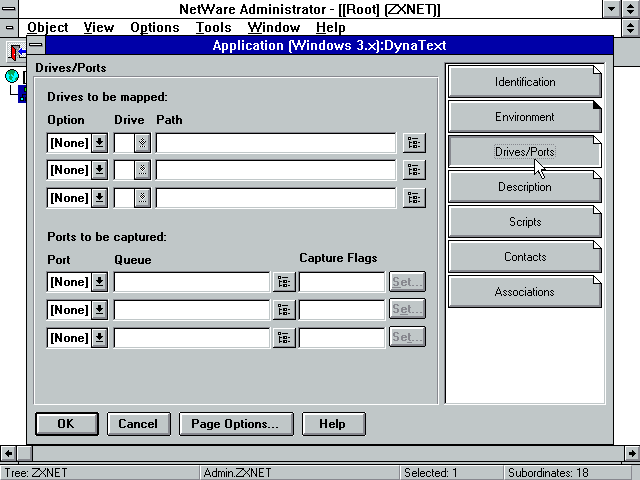Screen dimensions: 640x480
Task: Switch to the Environment page
Action: tap(524, 117)
